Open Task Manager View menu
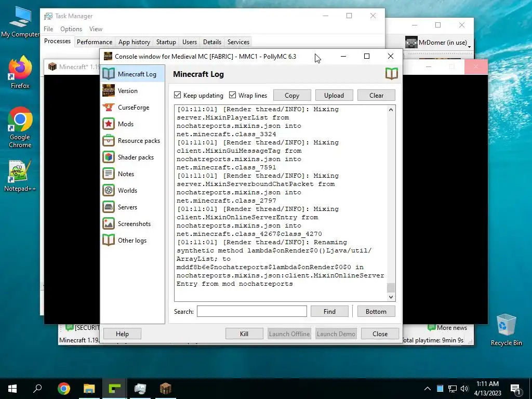This screenshot has width=532, height=399. pos(96,29)
